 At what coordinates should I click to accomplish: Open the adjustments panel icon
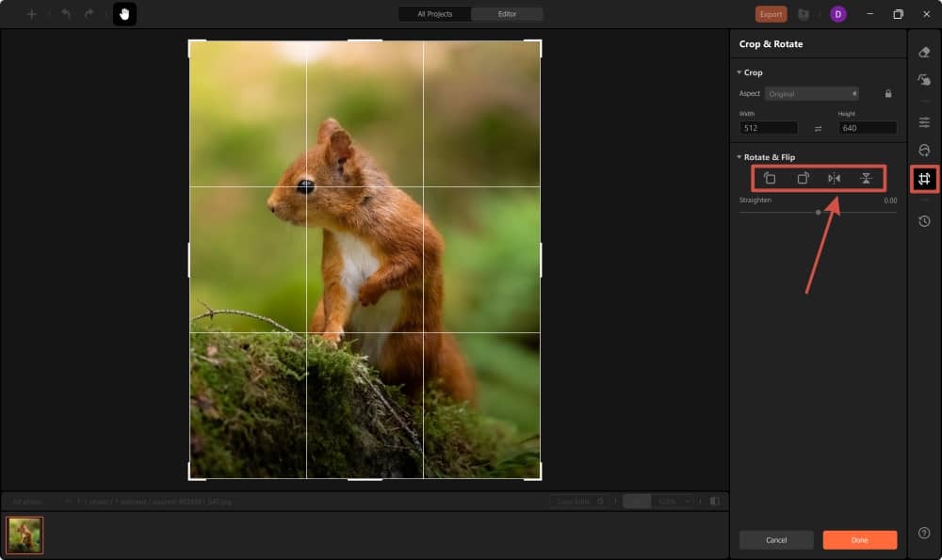[924, 121]
